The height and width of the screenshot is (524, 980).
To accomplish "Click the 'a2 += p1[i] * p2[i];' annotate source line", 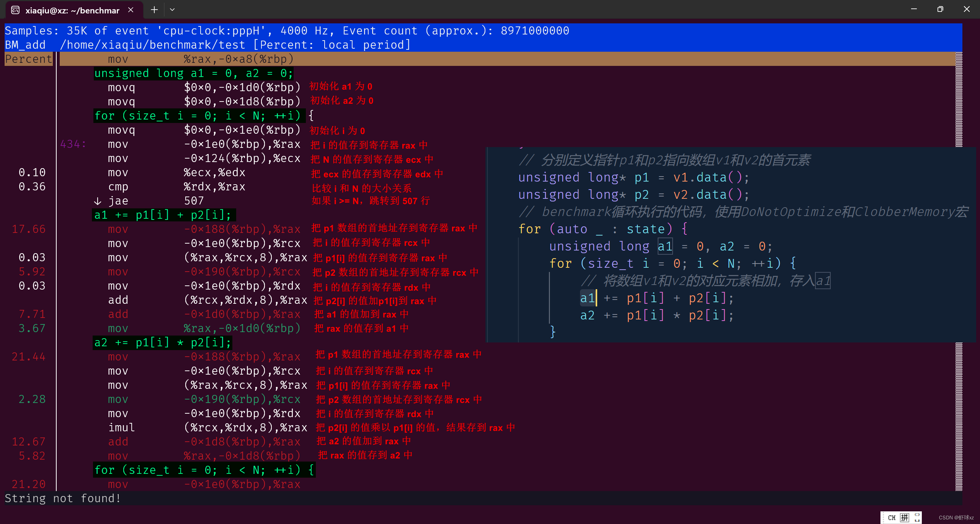I will coord(163,342).
